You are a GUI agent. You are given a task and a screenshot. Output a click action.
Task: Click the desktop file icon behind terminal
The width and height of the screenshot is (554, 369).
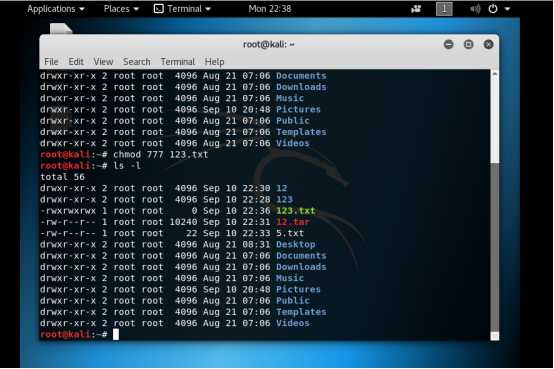click(x=61, y=29)
